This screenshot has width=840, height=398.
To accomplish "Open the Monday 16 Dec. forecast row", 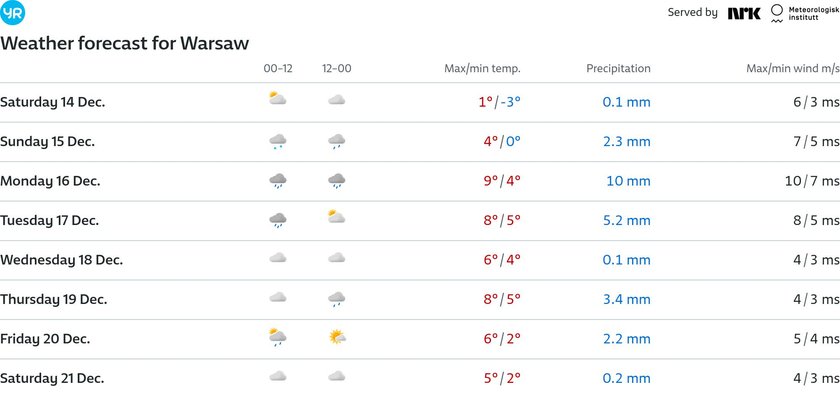I will coord(420,181).
